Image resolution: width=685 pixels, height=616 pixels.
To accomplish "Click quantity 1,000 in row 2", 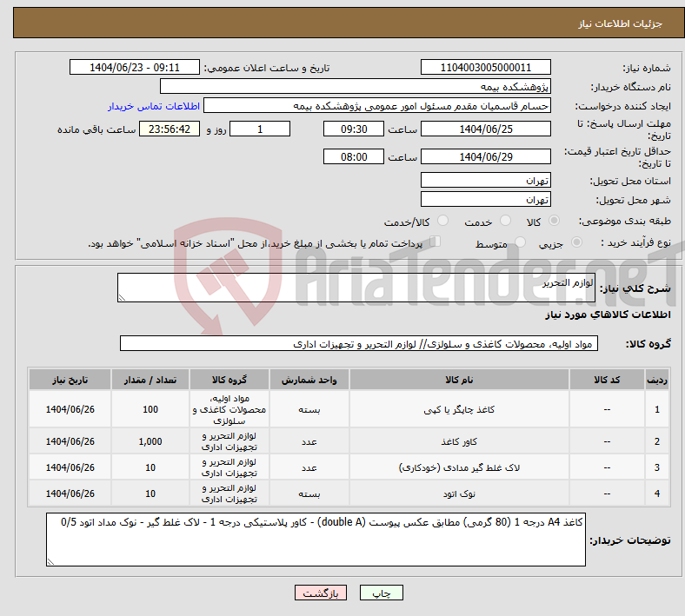I will point(150,441).
